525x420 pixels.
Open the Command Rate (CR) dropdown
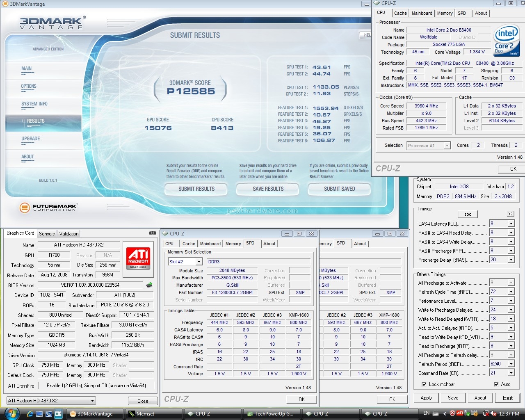tap(511, 373)
